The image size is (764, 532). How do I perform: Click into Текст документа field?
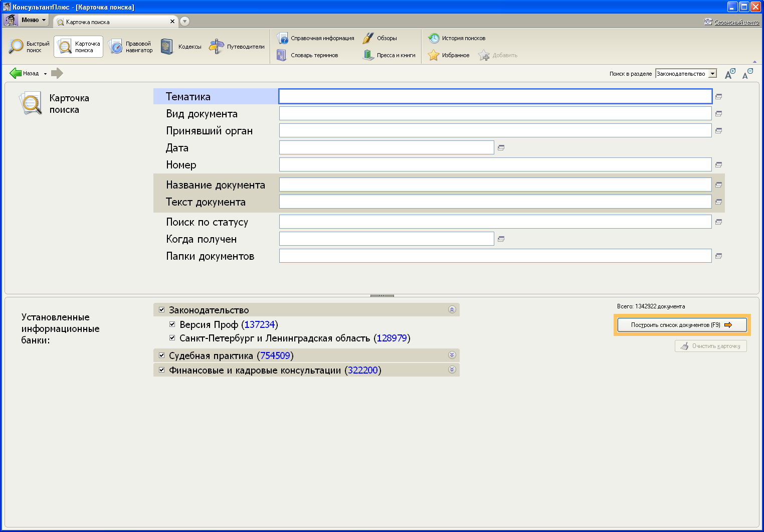[495, 202]
